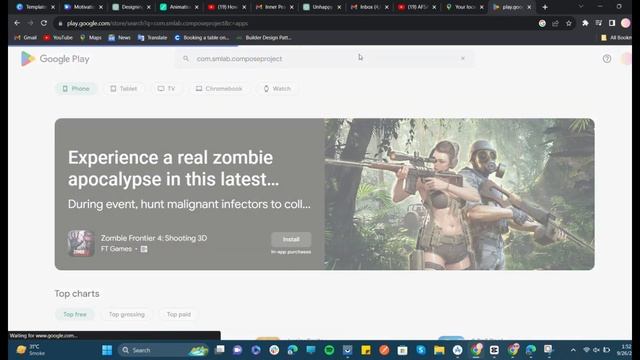Open the YouTube bookmark
The image size is (640, 360).
(58, 38)
